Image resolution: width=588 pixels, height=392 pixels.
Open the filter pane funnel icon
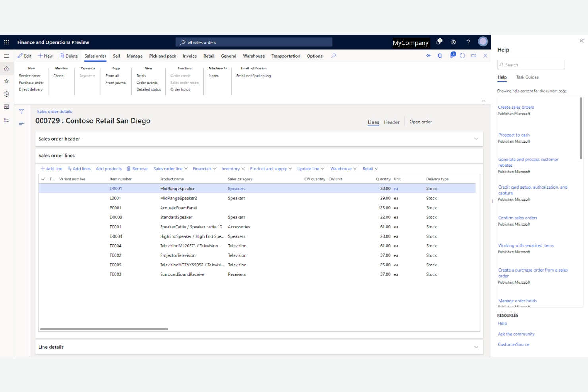[21, 112]
